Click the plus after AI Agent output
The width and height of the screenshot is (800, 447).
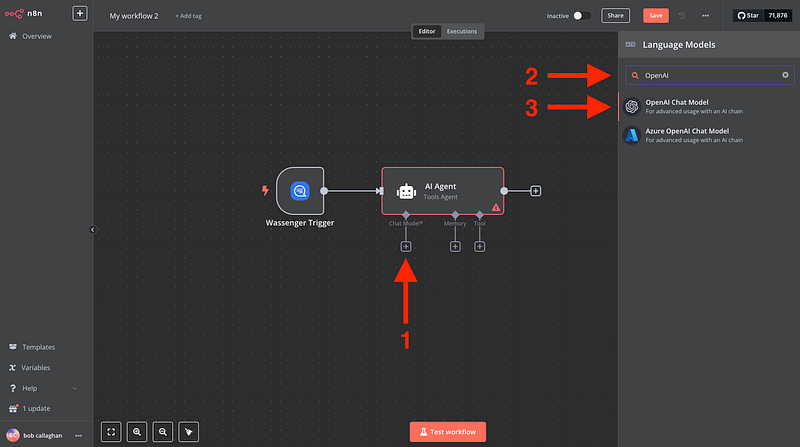click(x=536, y=190)
